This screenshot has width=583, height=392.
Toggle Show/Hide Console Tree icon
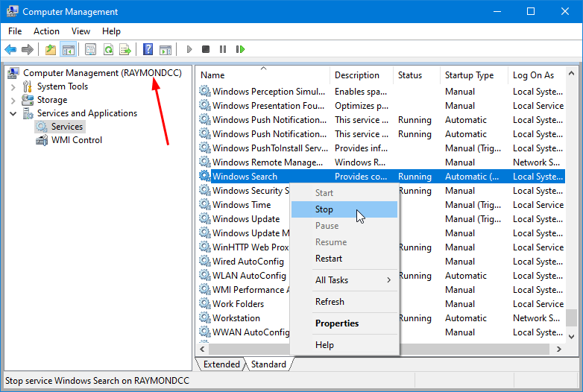pyautogui.click(x=69, y=49)
